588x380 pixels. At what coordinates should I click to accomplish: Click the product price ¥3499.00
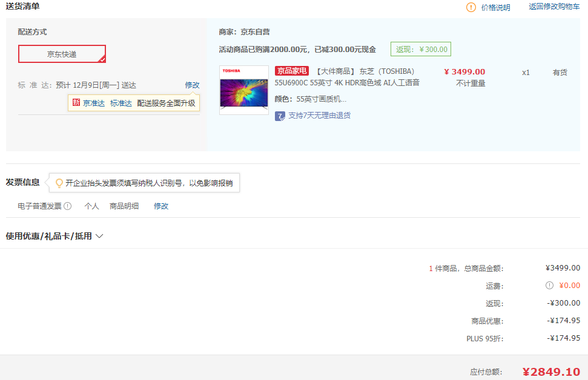coord(464,71)
